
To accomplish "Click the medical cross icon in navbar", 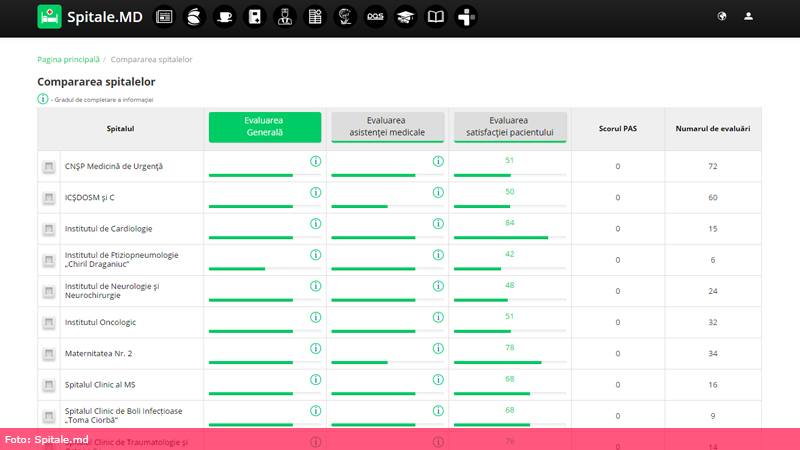I will pyautogui.click(x=465, y=16).
